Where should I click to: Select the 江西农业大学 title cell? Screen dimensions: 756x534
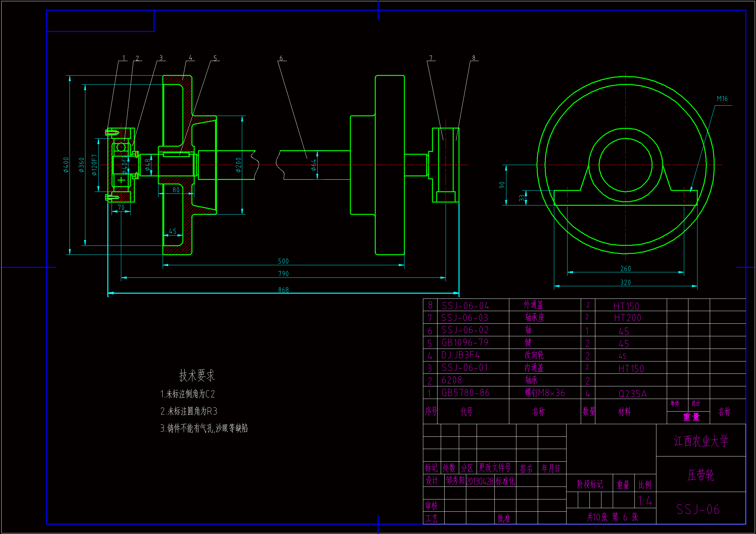[x=701, y=441]
